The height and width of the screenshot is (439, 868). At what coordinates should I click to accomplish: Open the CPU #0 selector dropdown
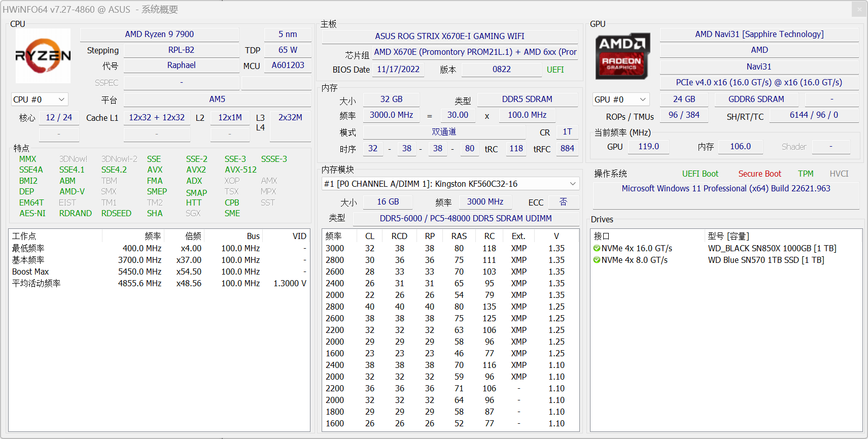40,99
